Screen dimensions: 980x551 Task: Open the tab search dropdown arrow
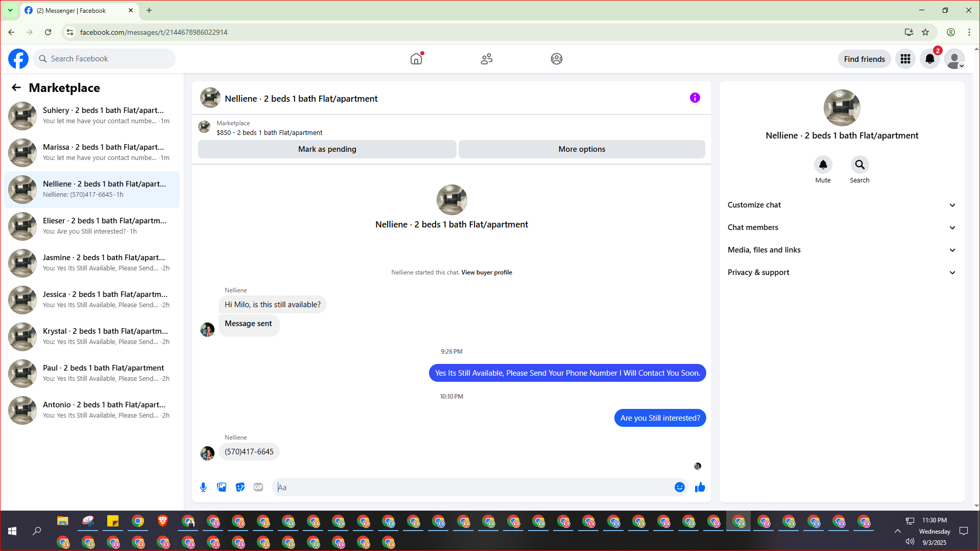(10, 10)
